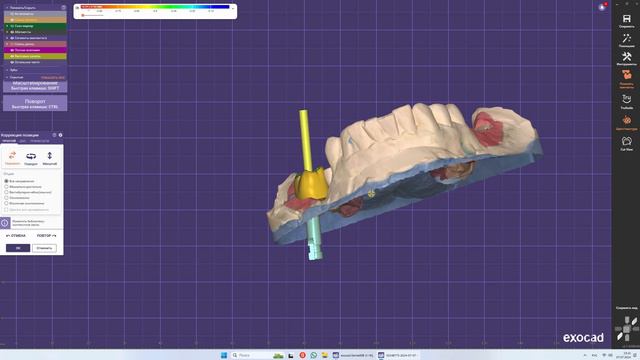Toggle visibility eye on magenta layer row
Viewport: 640px width, 360px height.
pyautogui.click(x=12, y=50)
